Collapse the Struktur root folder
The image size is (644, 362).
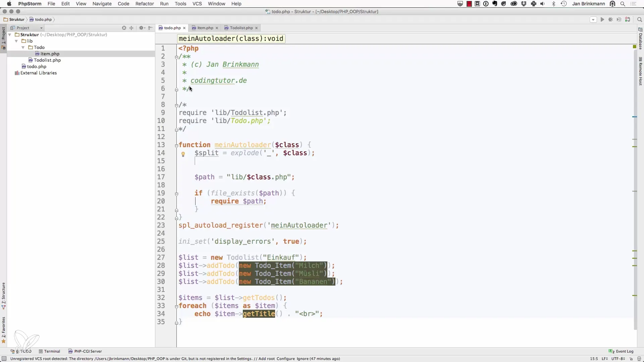tap(10, 35)
